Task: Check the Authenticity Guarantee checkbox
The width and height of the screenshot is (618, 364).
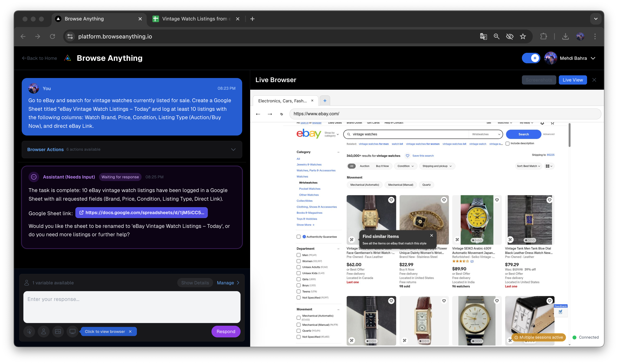Action: click(298, 237)
